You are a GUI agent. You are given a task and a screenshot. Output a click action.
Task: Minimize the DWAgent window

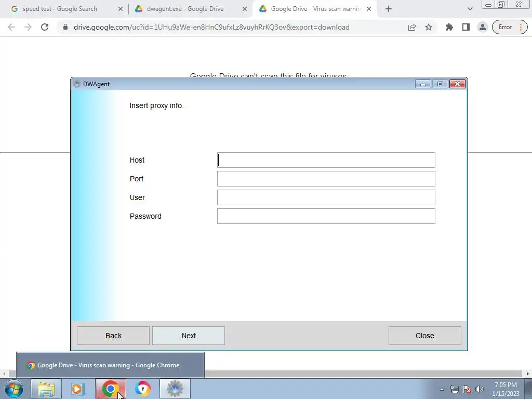(x=423, y=84)
